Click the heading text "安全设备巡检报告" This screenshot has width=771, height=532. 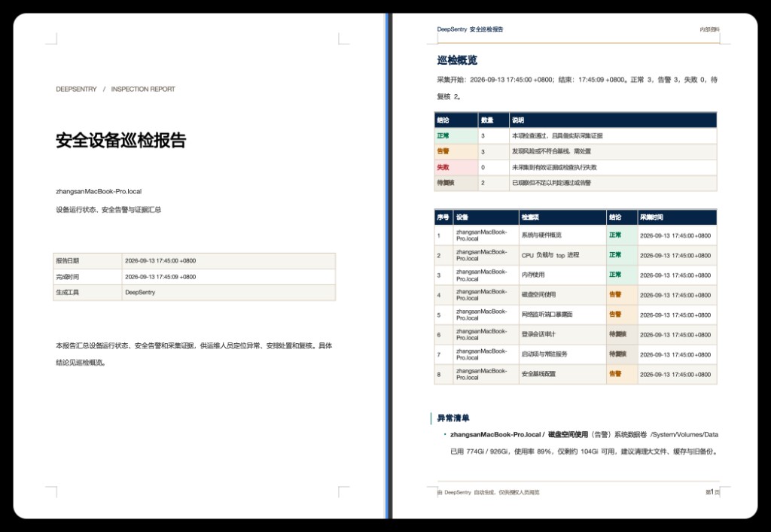[x=121, y=141]
